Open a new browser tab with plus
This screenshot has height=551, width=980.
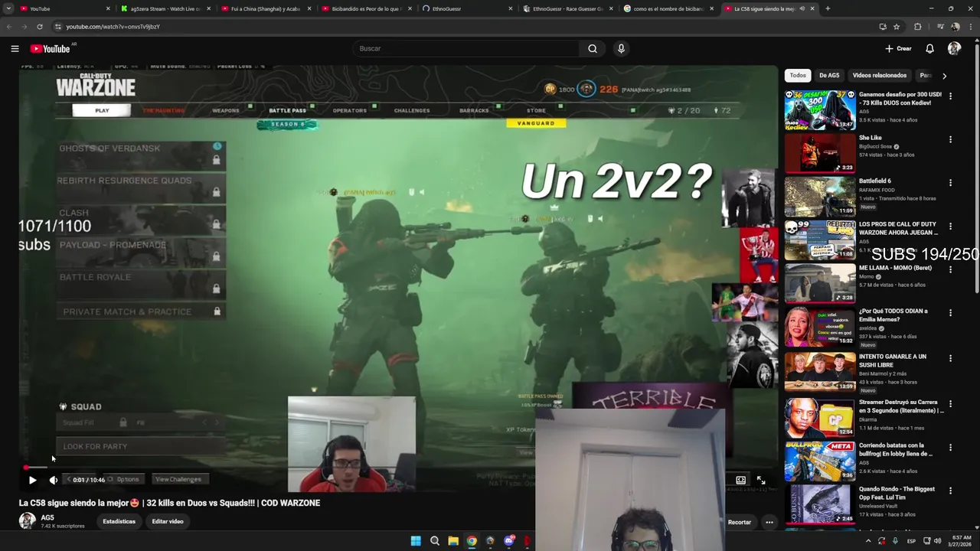point(828,8)
